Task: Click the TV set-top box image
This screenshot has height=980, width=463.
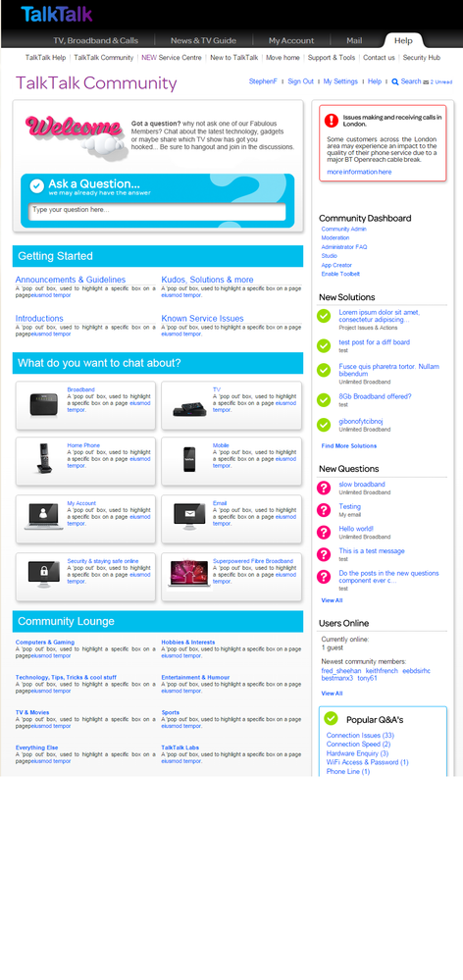Action: pyautogui.click(x=190, y=407)
